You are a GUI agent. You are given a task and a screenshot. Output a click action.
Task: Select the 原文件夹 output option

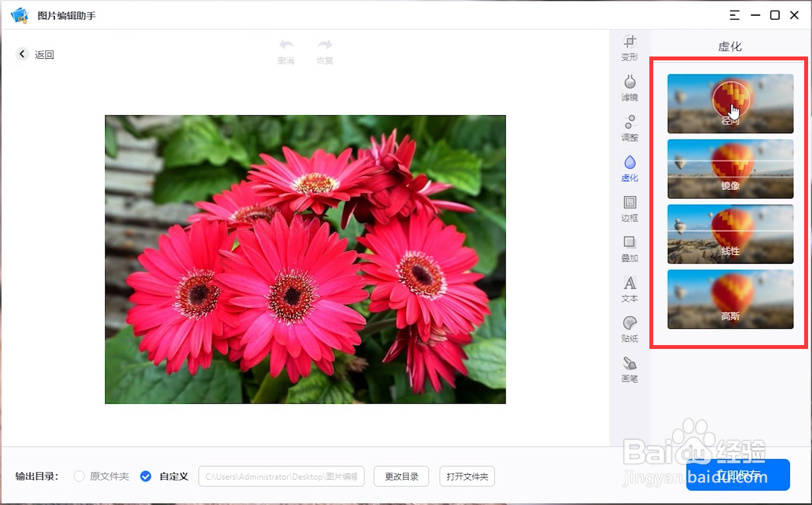click(x=79, y=476)
